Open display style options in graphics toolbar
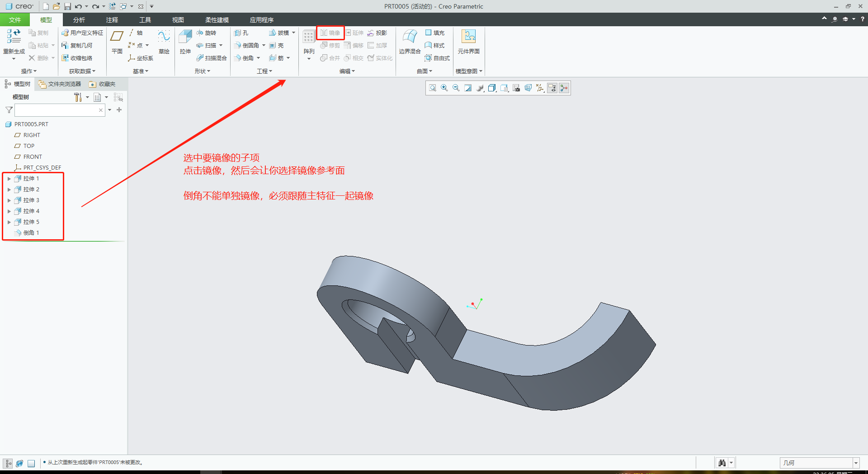 [x=492, y=88]
